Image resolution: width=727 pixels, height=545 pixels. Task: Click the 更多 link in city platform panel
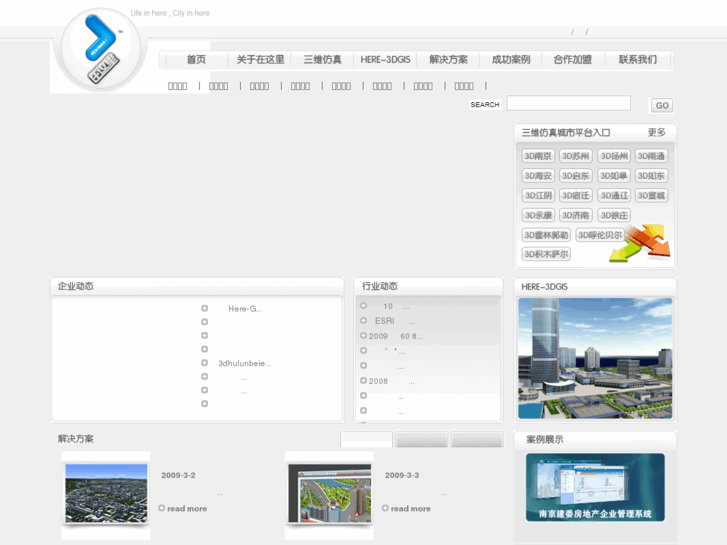tap(657, 133)
